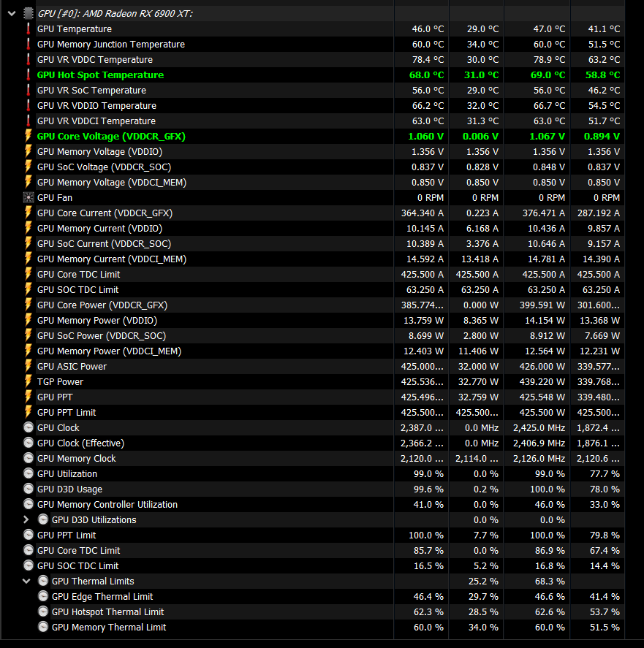644x648 pixels.
Task: Click the 51.5 % Memory Thermal Limit average
Action: click(x=605, y=628)
